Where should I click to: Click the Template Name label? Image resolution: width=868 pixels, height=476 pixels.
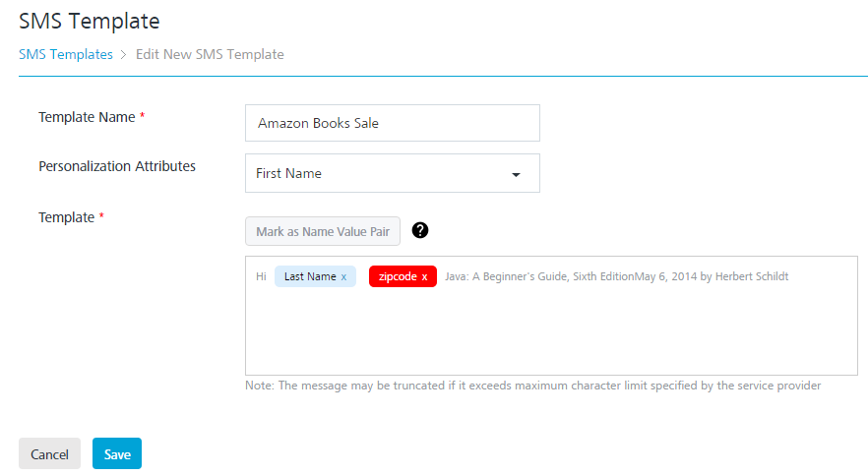87,117
